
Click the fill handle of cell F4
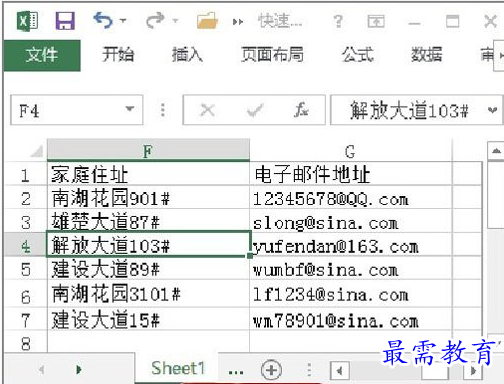(250, 256)
